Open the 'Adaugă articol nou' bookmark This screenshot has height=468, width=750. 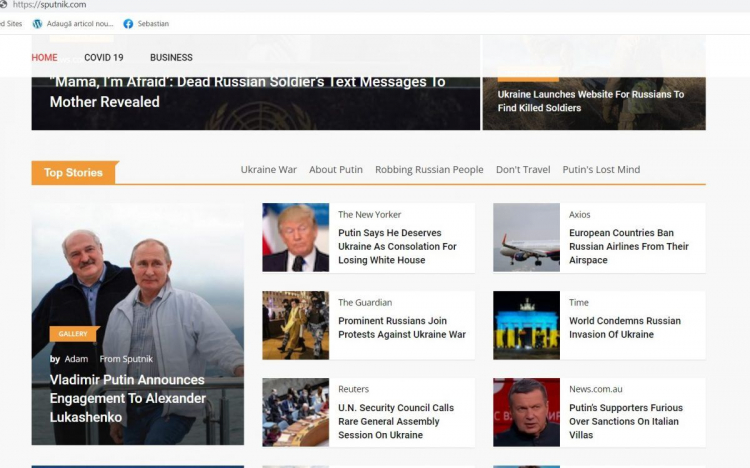[80, 23]
